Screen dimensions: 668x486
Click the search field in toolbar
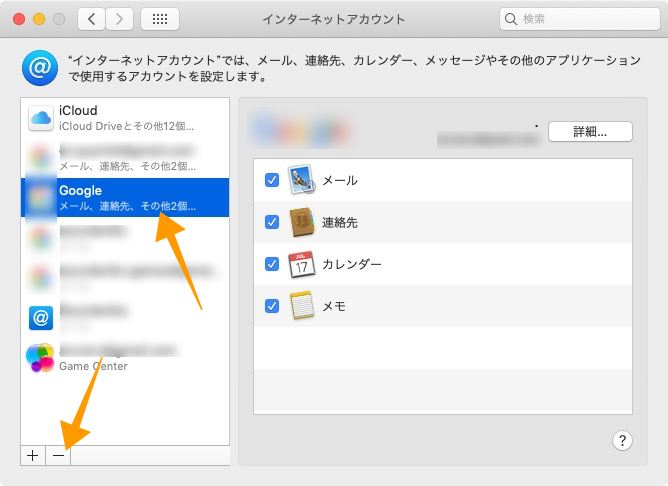579,19
